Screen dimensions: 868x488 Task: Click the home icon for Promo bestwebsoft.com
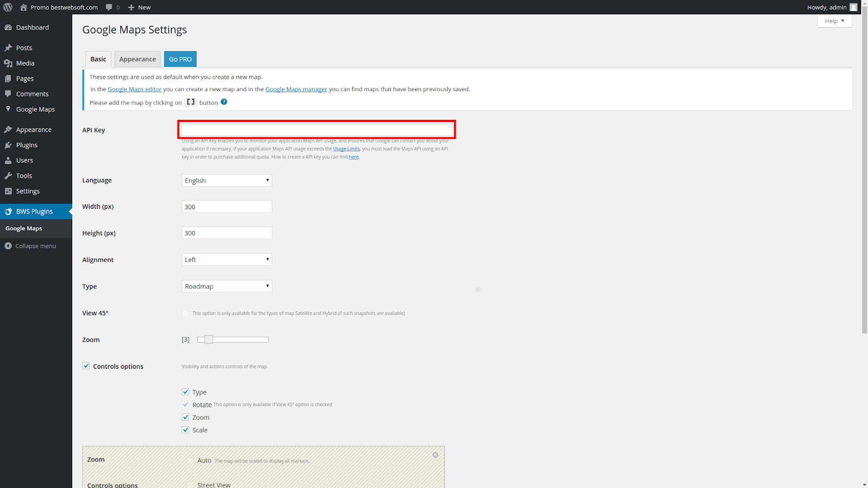[23, 7]
